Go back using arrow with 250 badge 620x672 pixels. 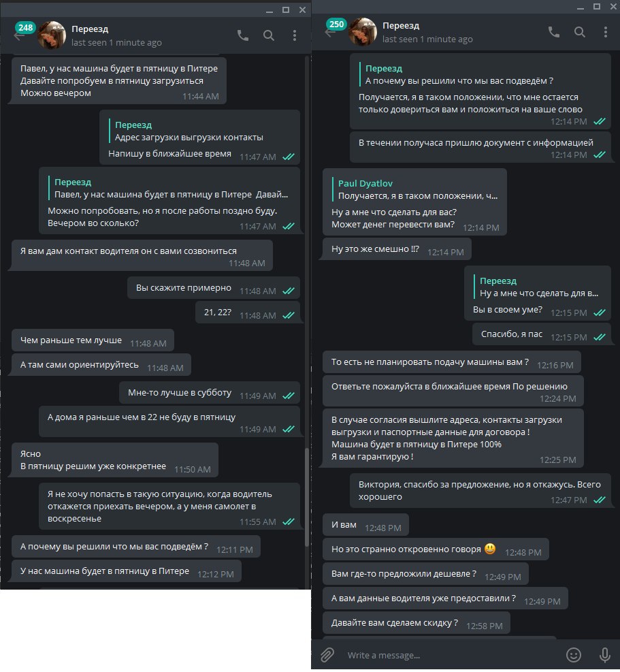tap(330, 33)
